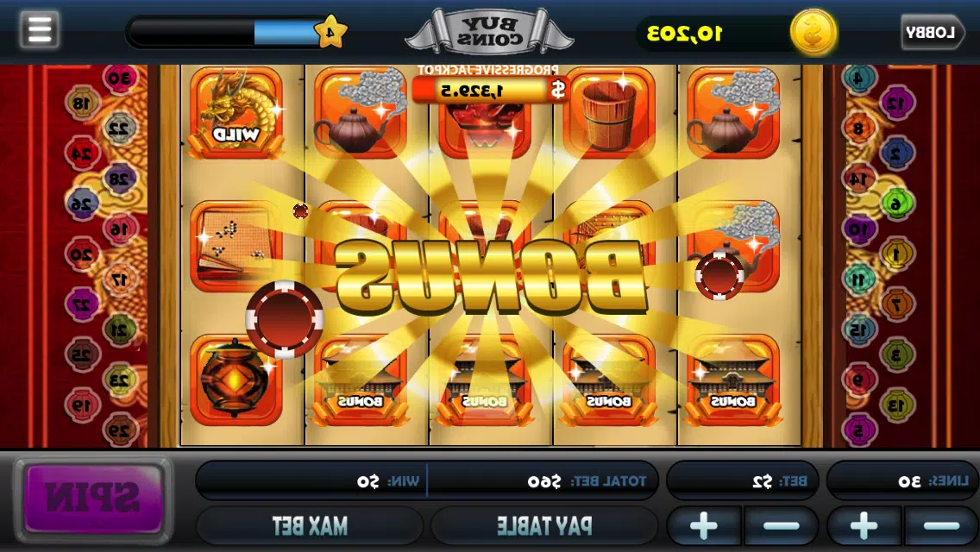Viewport: 980px width, 552px height.
Task: Hit the purple Spin button
Action: (x=93, y=499)
